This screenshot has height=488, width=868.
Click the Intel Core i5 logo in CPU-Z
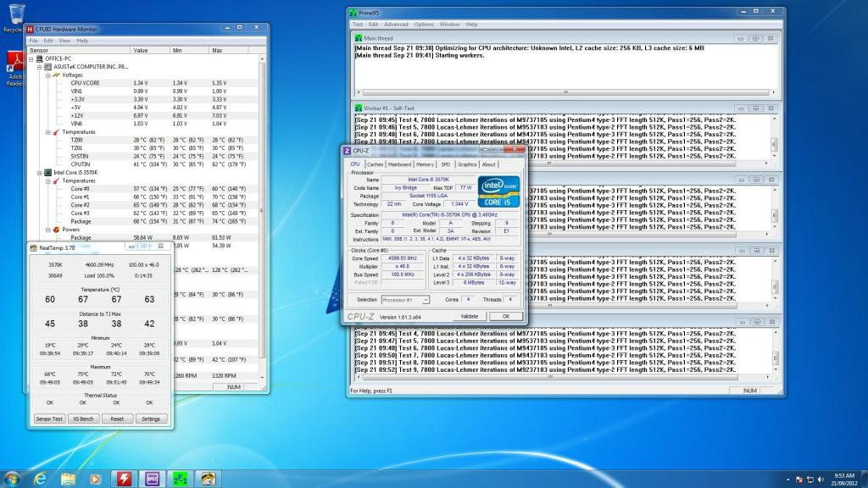(498, 191)
